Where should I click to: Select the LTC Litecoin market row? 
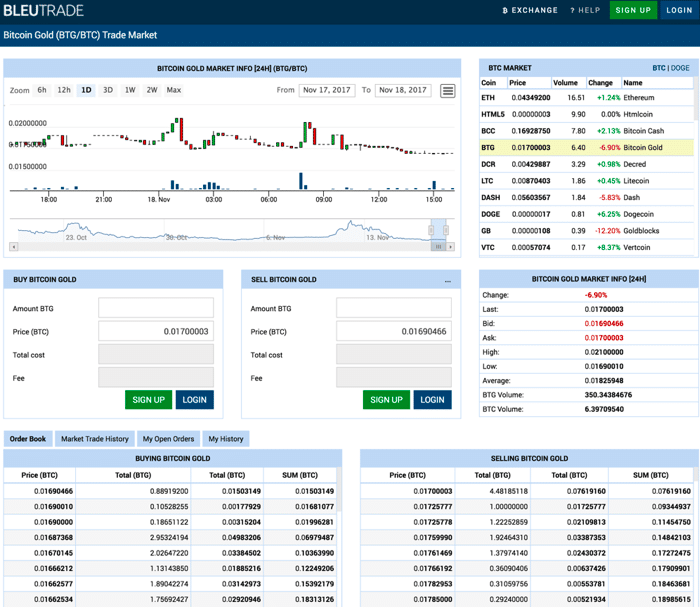pyautogui.click(x=587, y=181)
